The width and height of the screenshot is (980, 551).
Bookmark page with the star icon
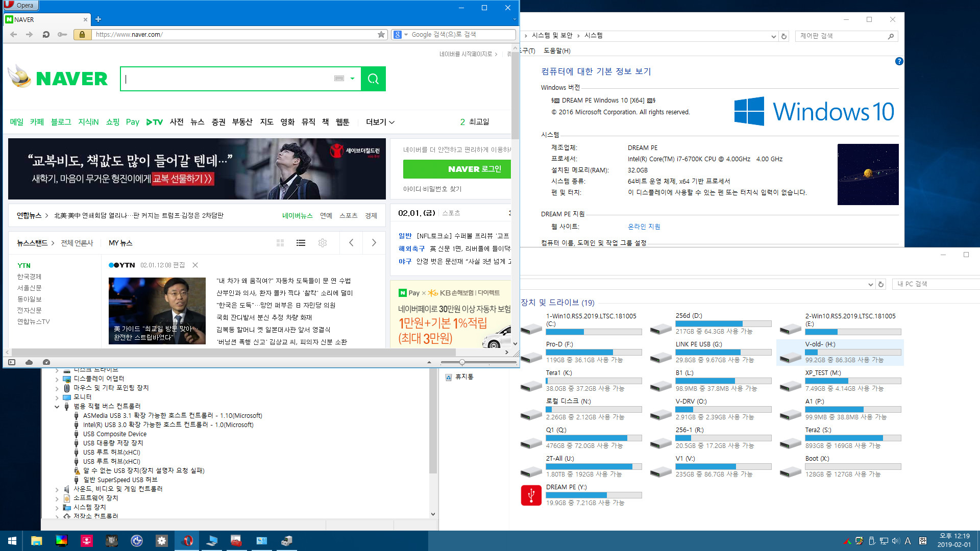(x=381, y=34)
